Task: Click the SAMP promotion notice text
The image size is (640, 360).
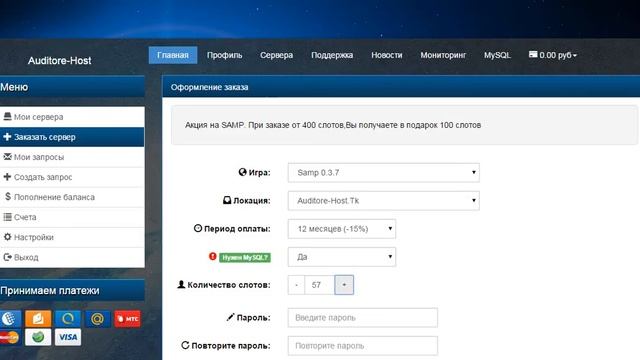Action: point(333,125)
